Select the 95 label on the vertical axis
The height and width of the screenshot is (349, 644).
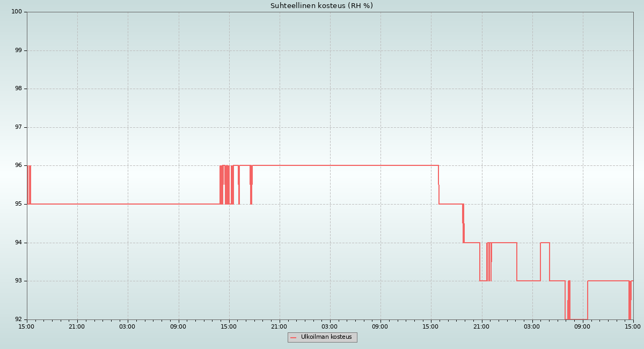[18, 204]
